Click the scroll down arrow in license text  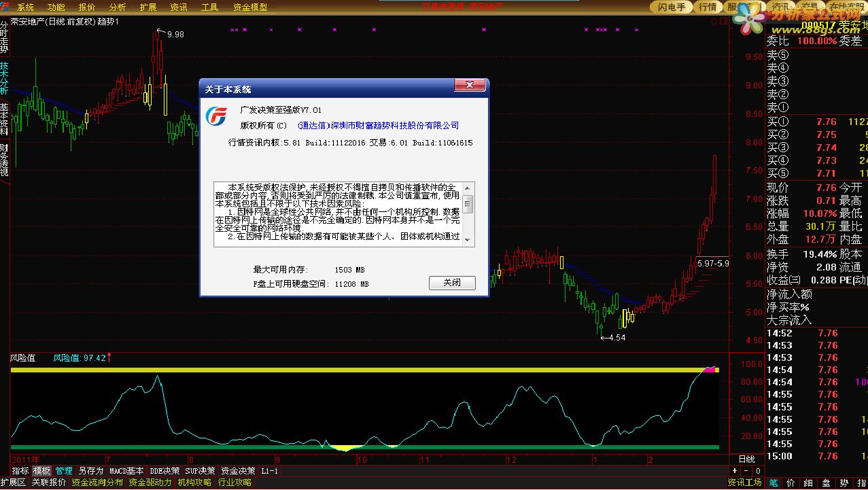point(468,240)
